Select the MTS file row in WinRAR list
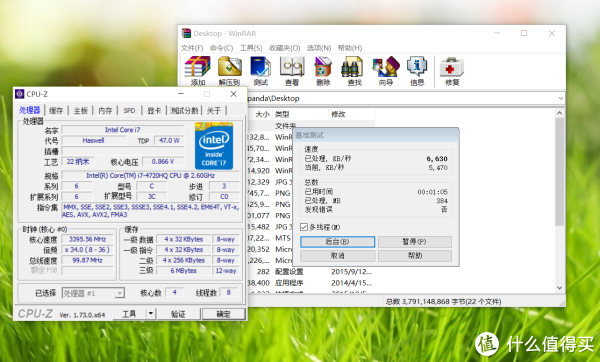The image size is (600, 362). [270, 238]
